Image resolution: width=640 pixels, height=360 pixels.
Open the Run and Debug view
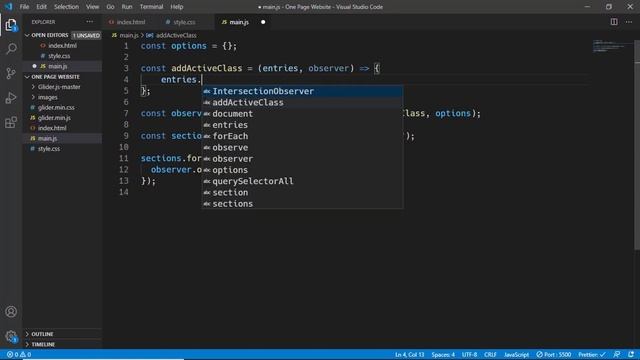[x=11, y=98]
